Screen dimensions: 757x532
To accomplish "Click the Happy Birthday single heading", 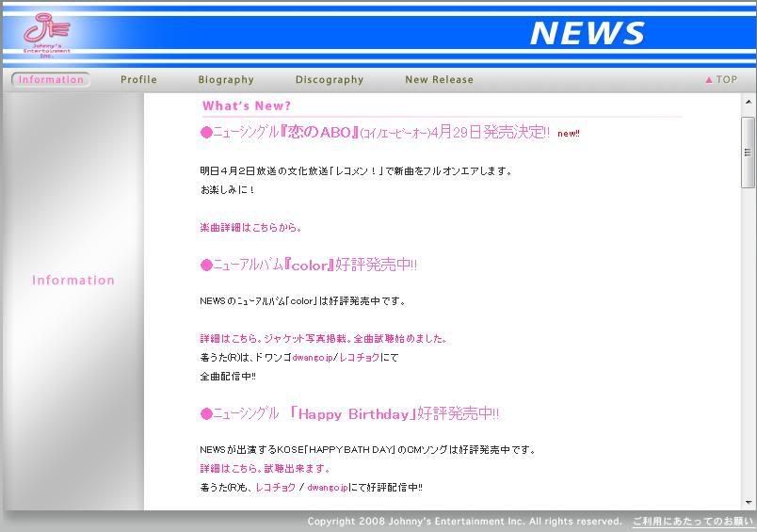I will coord(349,414).
